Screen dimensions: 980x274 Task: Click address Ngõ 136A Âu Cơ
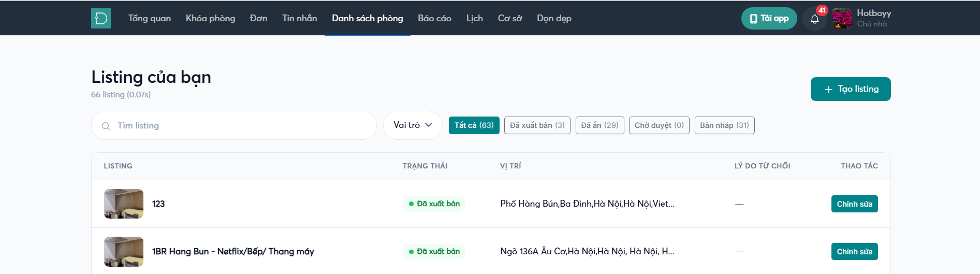pyautogui.click(x=587, y=252)
